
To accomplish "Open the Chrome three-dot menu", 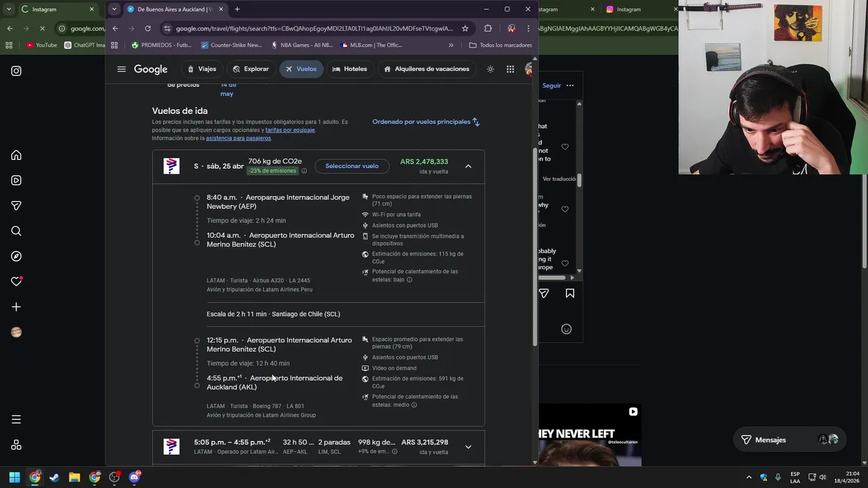I will coord(528,28).
